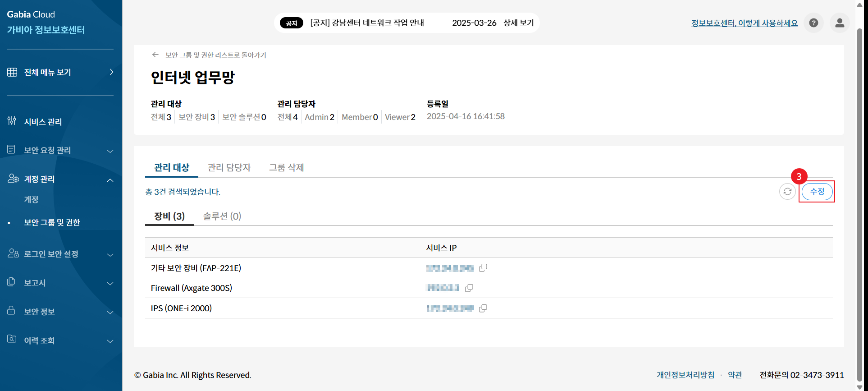This screenshot has height=391, width=868.
Task: Click the 보고서 report icon
Action: point(12,282)
